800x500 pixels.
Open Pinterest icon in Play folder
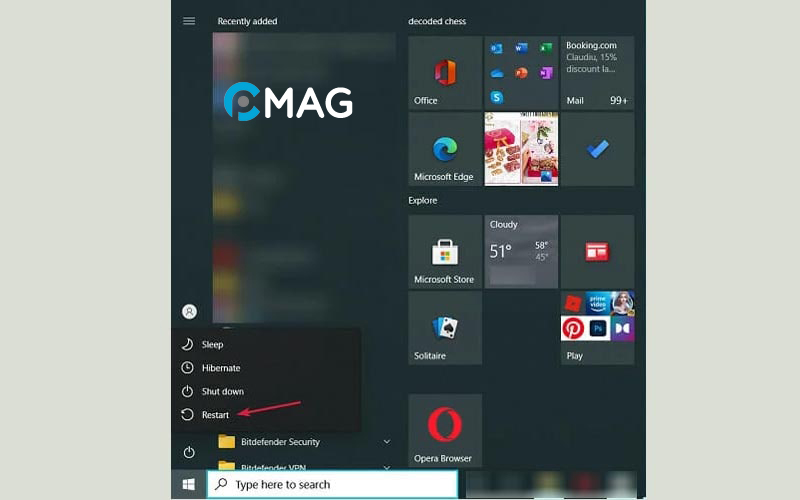click(573, 329)
